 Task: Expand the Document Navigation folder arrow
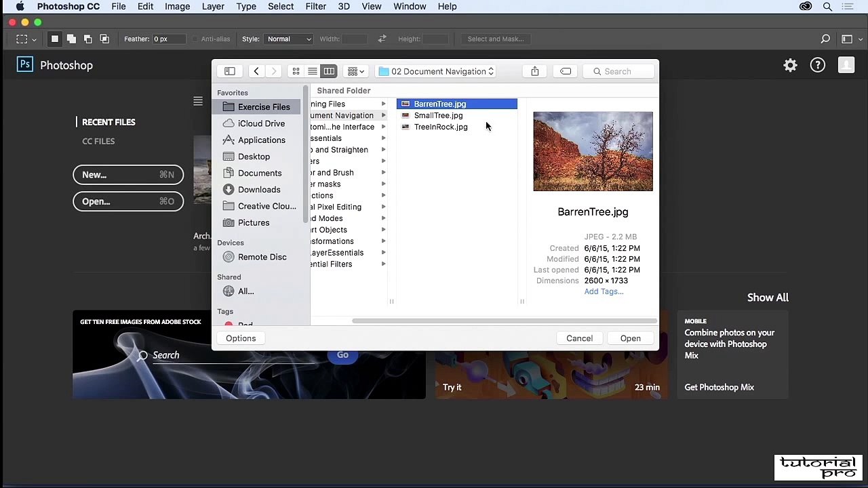point(383,115)
